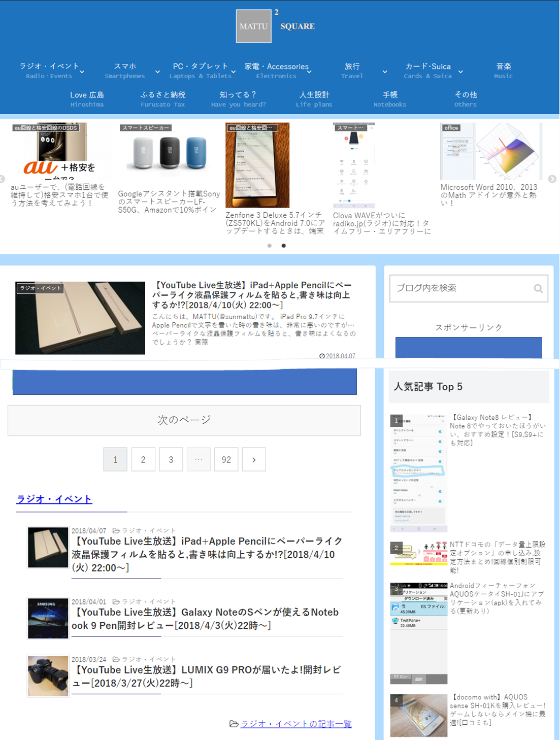This screenshot has height=740, width=560.
Task: Expand the 旅行 Travel menu chevron
Action: coord(385,72)
